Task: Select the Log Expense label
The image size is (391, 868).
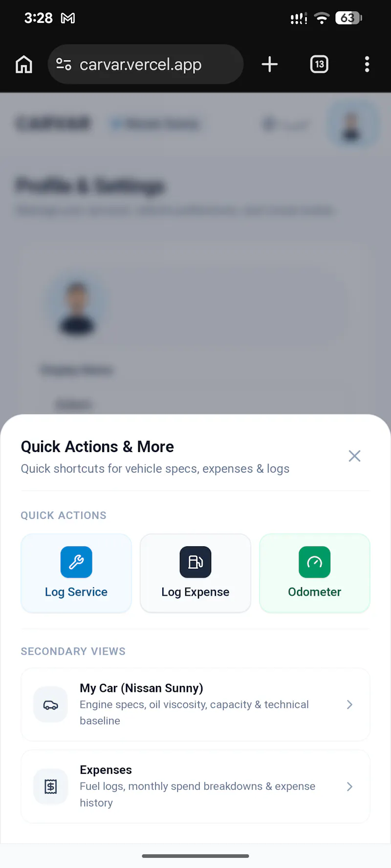Action: (195, 592)
